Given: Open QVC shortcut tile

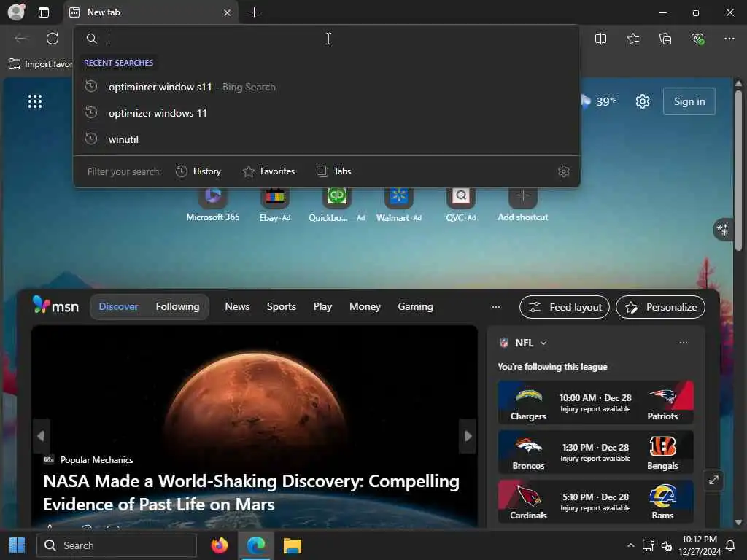Looking at the screenshot, I should click(461, 205).
